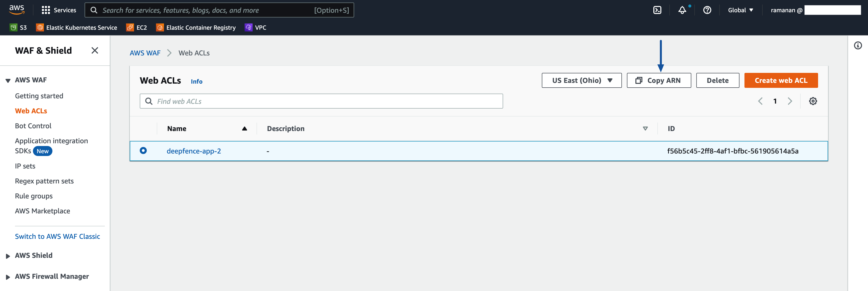Open the S3 bookmark icon
Screen dimensions: 868x291
pos(13,28)
